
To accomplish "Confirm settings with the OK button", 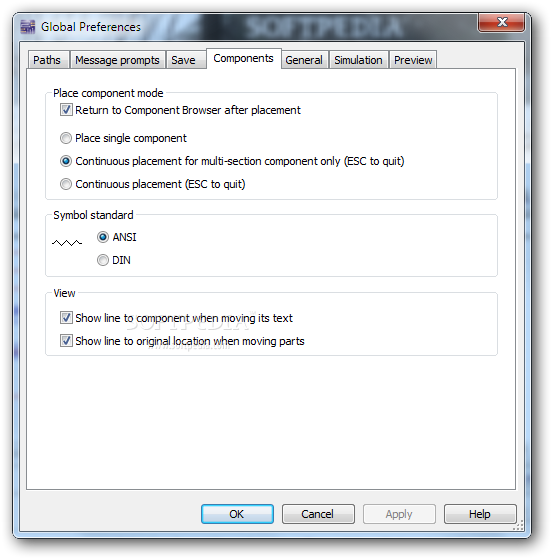I will coord(237,514).
